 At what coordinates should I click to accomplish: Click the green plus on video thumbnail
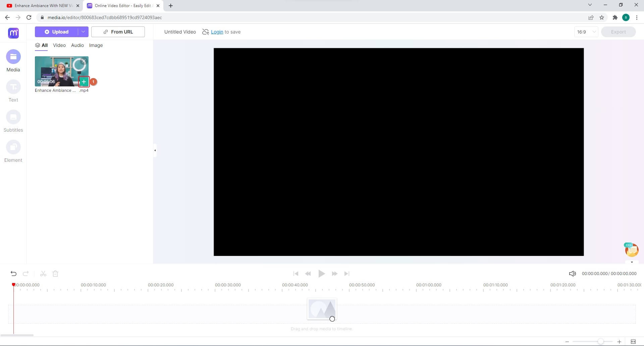point(84,82)
